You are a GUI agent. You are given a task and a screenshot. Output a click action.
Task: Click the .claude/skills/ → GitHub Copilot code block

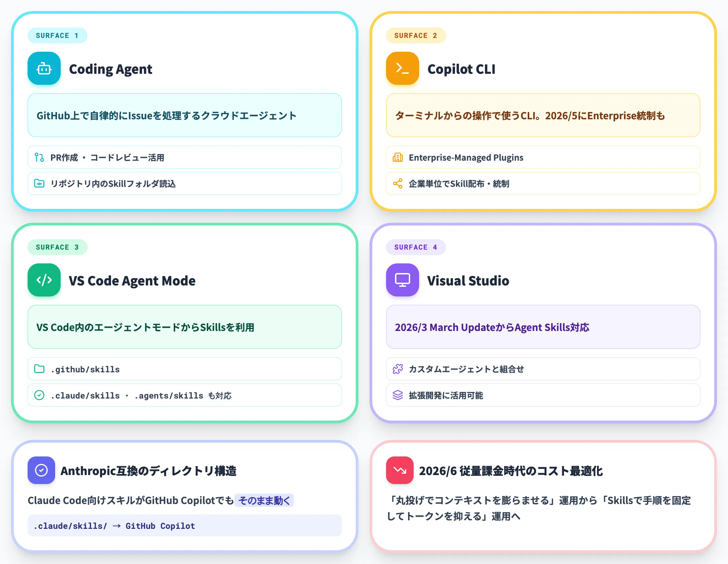(185, 526)
